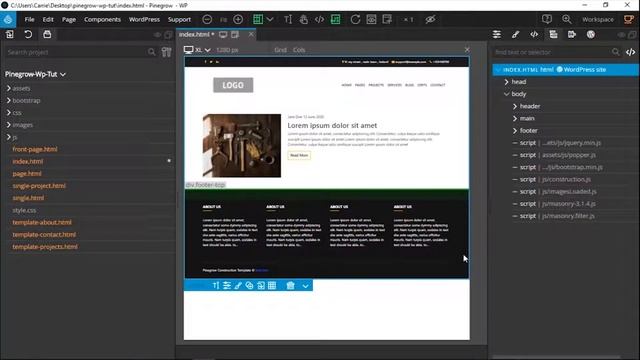Open the Page menu
The image size is (640, 360).
pyautogui.click(x=69, y=19)
